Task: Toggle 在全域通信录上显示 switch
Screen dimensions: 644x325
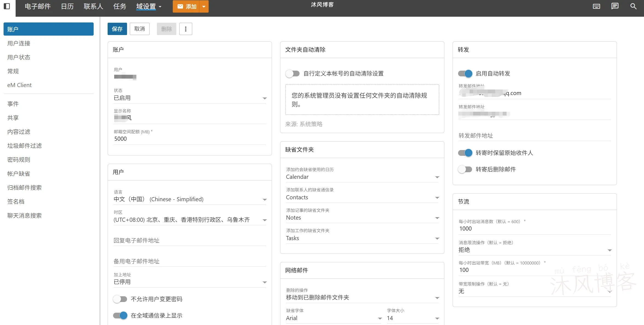Action: tap(120, 315)
